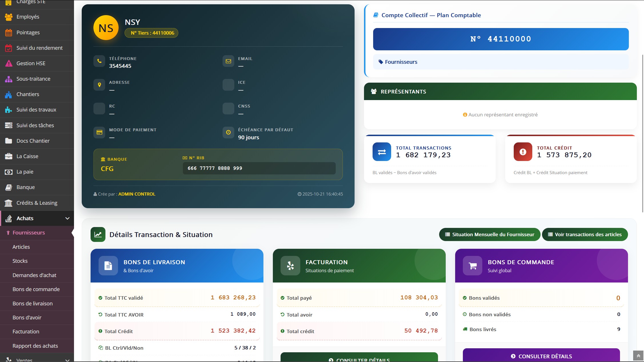Click Total Crédit value 1 523 382,42

[233, 331]
